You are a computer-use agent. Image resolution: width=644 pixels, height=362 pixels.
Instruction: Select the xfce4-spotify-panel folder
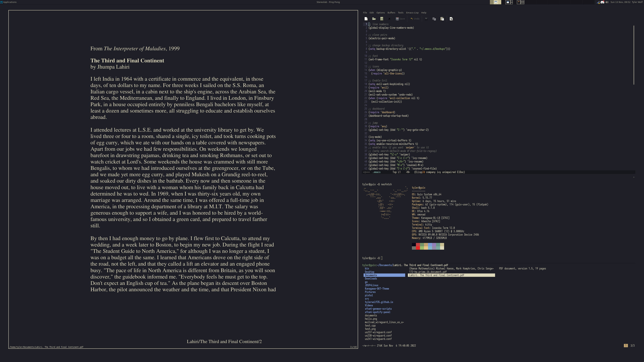click(378, 312)
